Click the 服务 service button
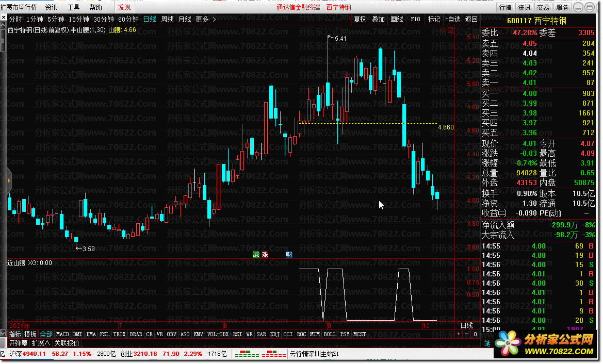This screenshot has height=364, width=603. (562, 7)
